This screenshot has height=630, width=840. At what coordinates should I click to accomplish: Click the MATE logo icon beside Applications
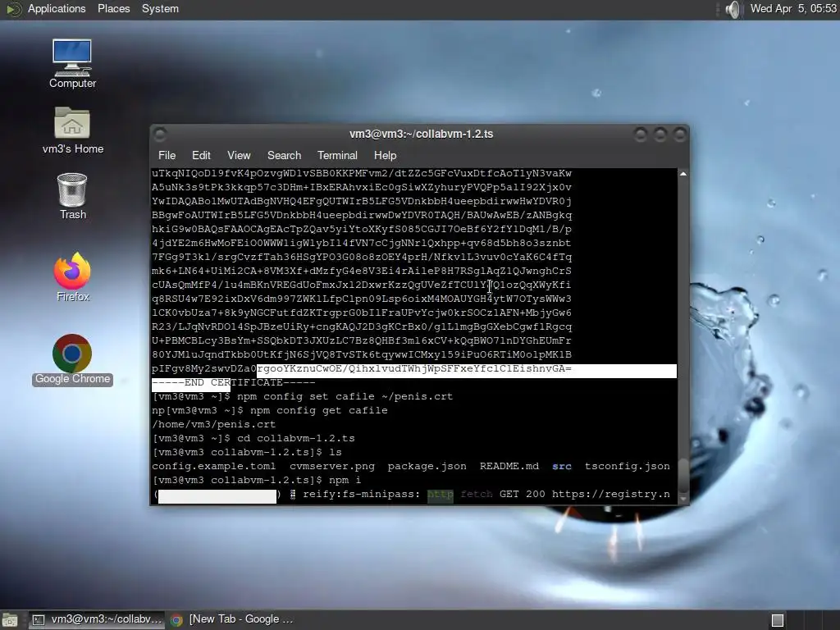point(13,9)
